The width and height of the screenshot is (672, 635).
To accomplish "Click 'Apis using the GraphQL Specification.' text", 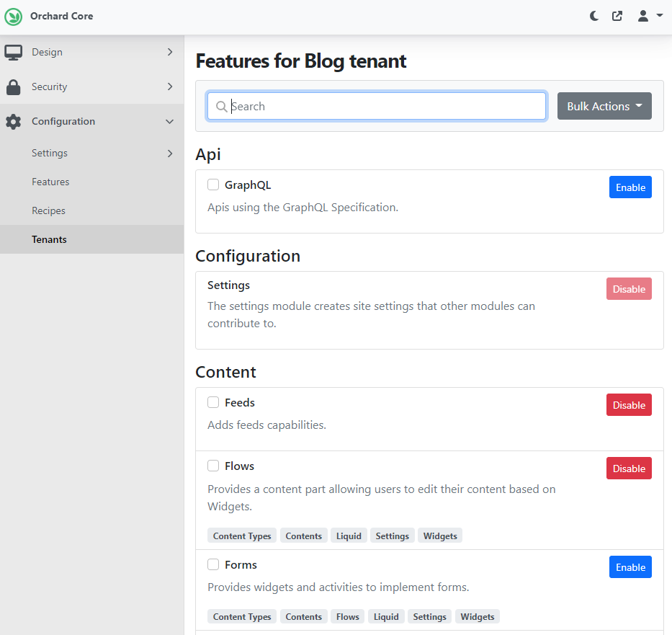I will [x=303, y=207].
